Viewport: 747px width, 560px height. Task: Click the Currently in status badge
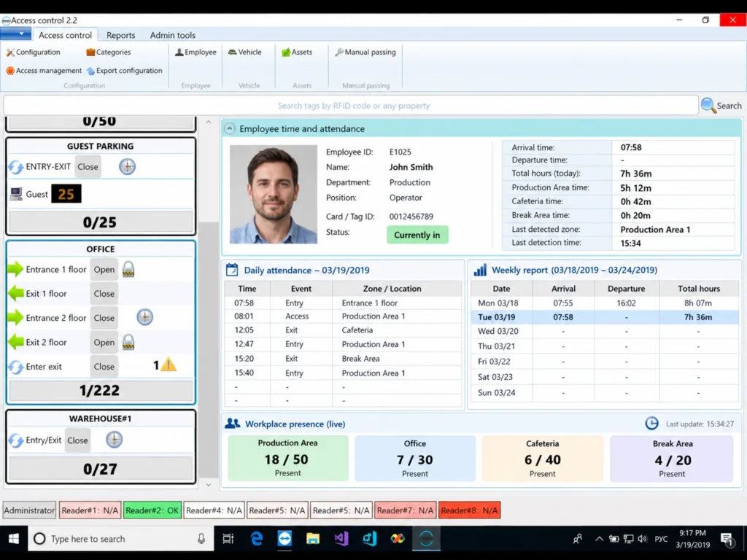(x=417, y=235)
